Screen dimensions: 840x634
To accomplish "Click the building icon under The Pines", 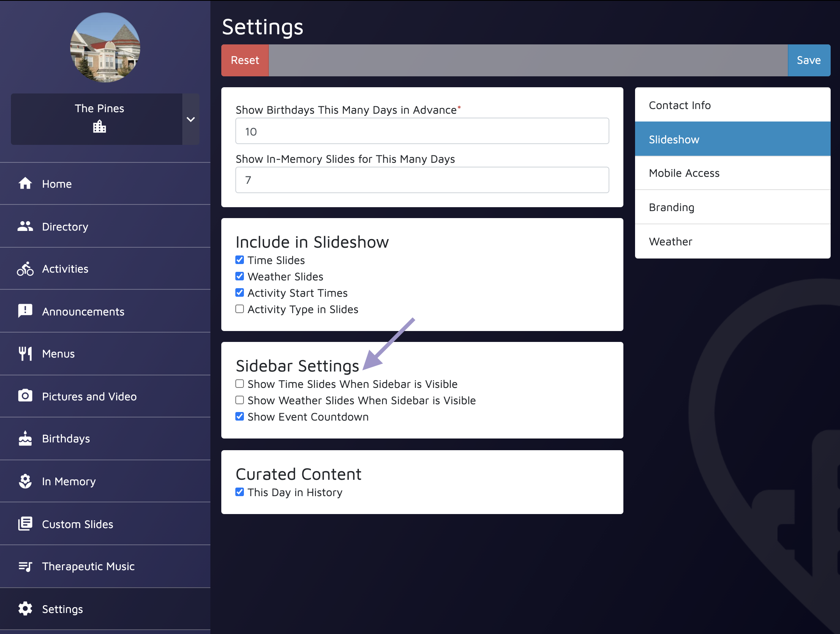I will [99, 127].
